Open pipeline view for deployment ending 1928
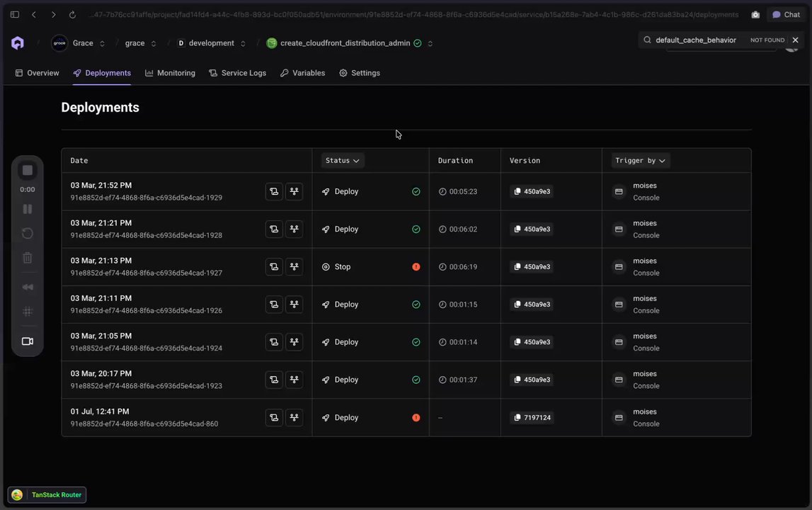 tap(294, 229)
